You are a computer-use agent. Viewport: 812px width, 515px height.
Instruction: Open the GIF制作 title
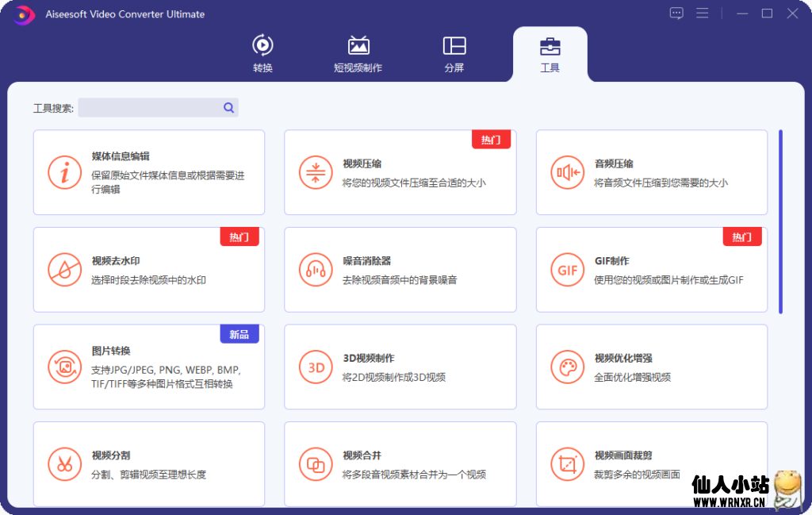[x=611, y=260]
